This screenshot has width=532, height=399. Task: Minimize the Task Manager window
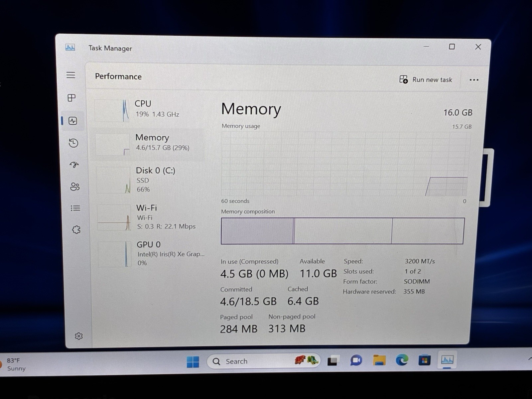(x=426, y=47)
